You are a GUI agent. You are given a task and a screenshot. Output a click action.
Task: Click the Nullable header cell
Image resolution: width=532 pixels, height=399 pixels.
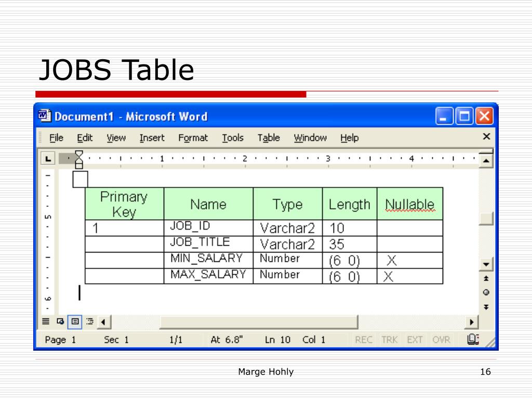410,204
